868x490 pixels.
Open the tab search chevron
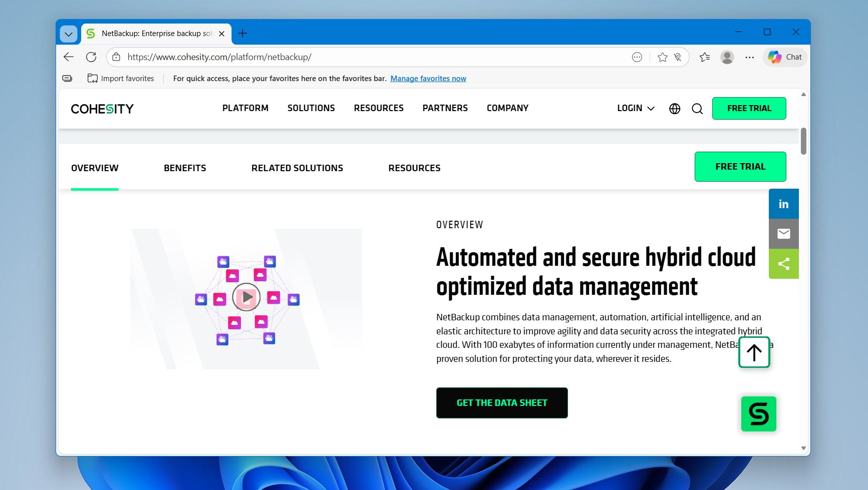[69, 34]
